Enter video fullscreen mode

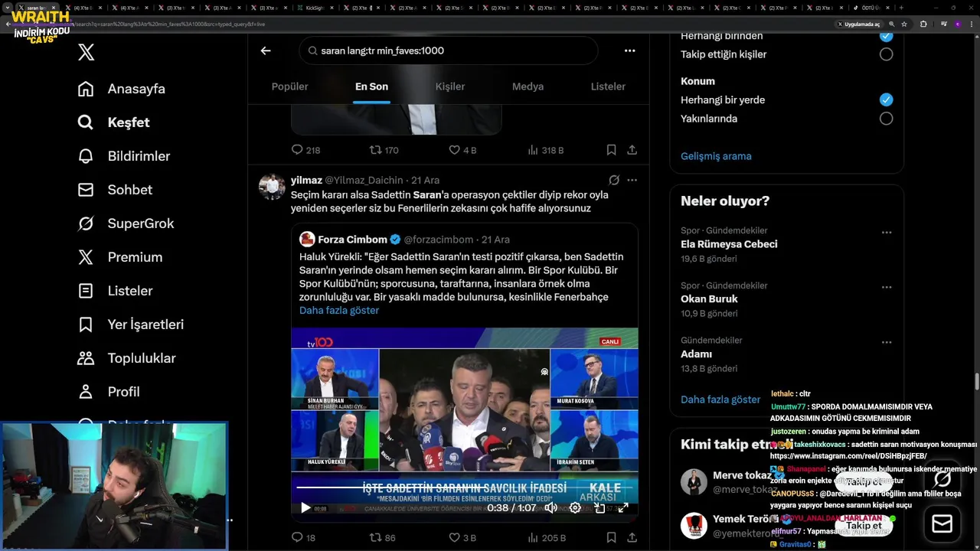point(623,507)
